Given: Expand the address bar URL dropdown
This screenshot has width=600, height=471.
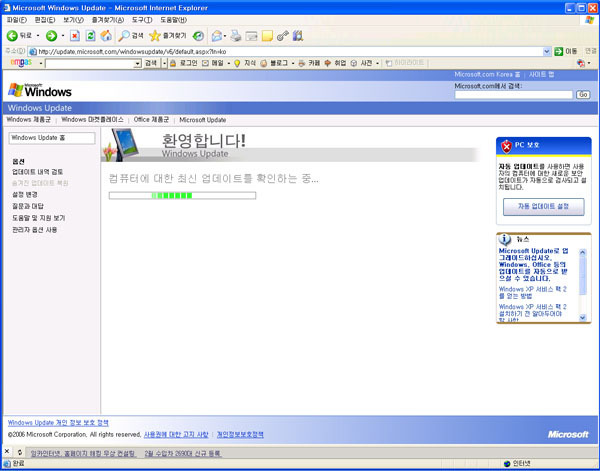Looking at the screenshot, I should click(547, 51).
